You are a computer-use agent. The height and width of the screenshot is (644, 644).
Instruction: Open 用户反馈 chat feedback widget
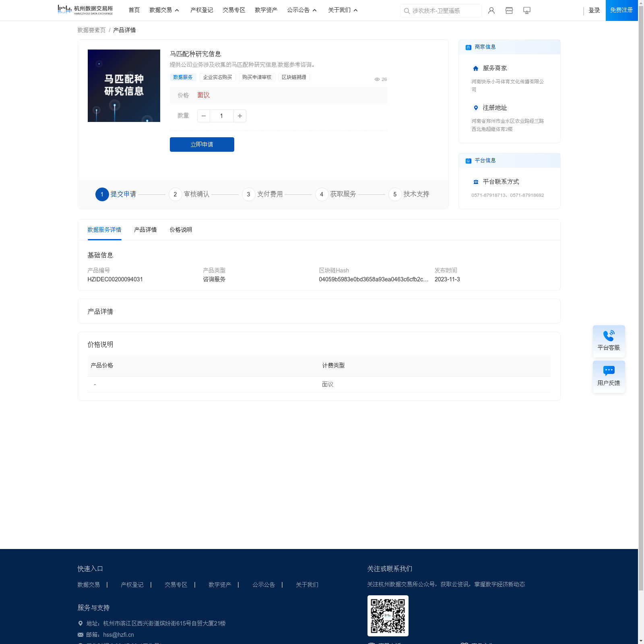pos(609,377)
